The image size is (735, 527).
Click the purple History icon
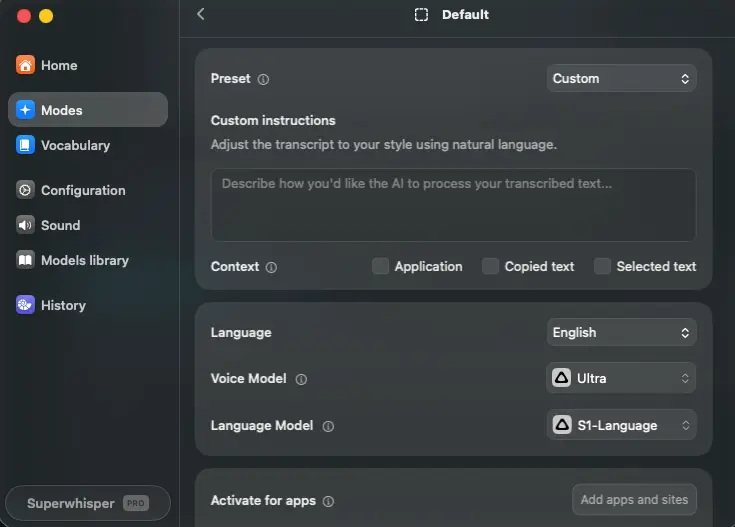click(25, 305)
